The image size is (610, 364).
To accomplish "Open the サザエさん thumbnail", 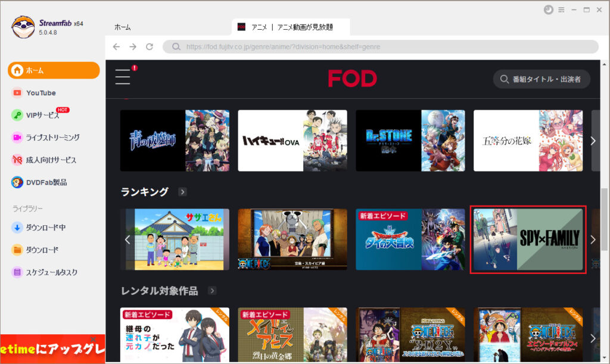I will 175,239.
